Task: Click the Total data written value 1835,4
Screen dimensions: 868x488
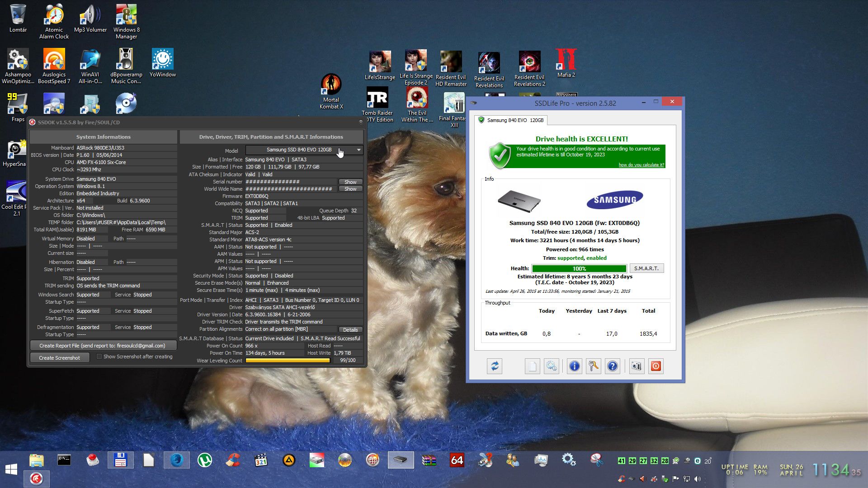Action: point(648,333)
